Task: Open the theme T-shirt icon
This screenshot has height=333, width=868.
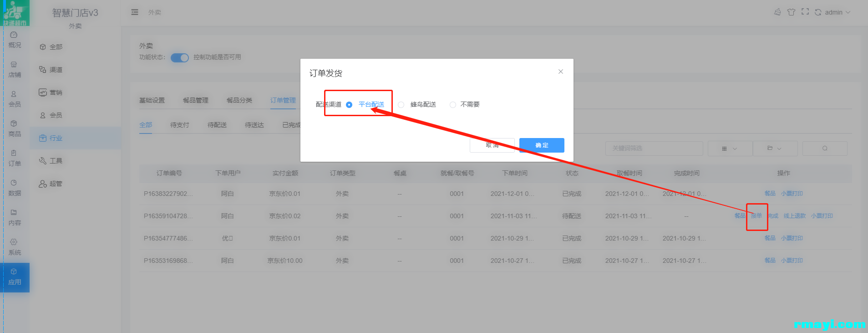Action: coord(791,12)
